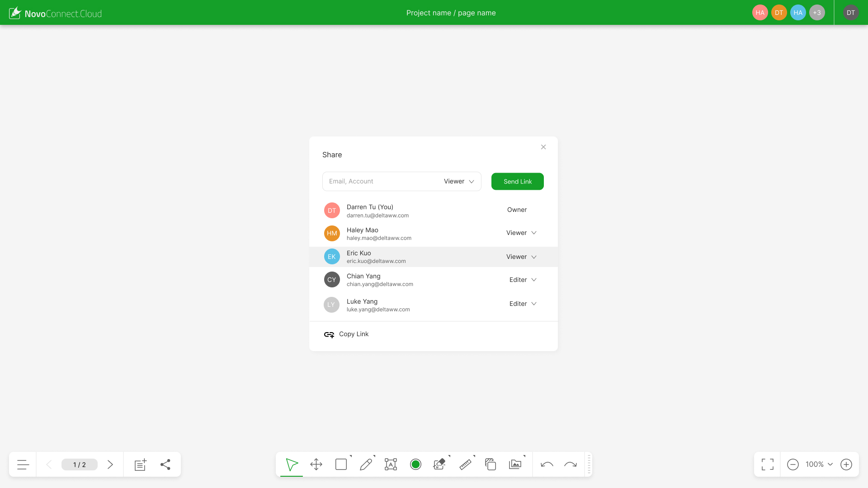Select the text box tool
Viewport: 868px width, 488px height.
click(391, 464)
